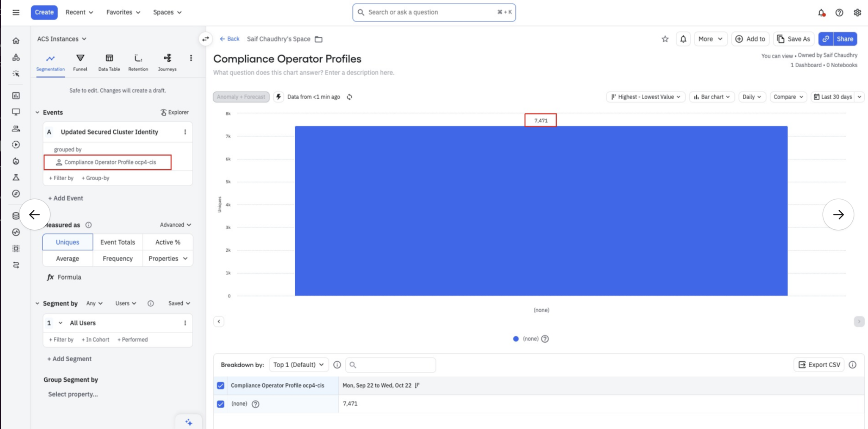Image resolution: width=868 pixels, height=429 pixels.
Task: Open the Bar chart type dropdown
Action: (x=712, y=97)
